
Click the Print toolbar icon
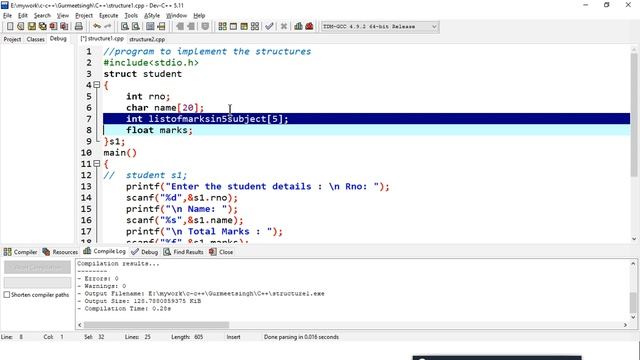pyautogui.click(x=78, y=27)
